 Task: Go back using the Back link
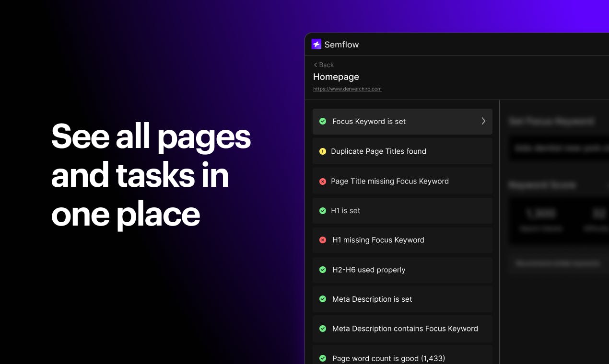coord(324,65)
